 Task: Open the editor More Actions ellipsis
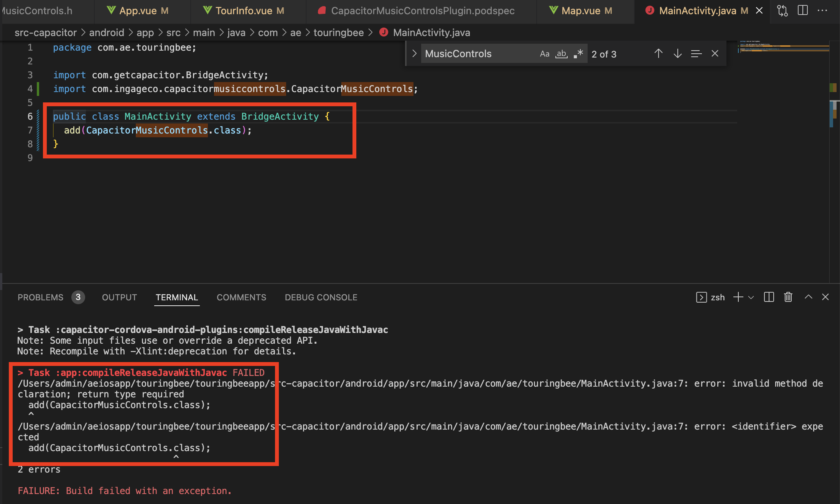[x=822, y=10]
